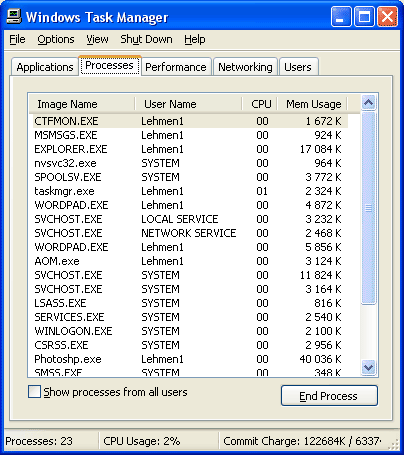Viewport: 404px width, 455px height.
Task: Click the process list scroll up arrow
Action: click(369, 103)
